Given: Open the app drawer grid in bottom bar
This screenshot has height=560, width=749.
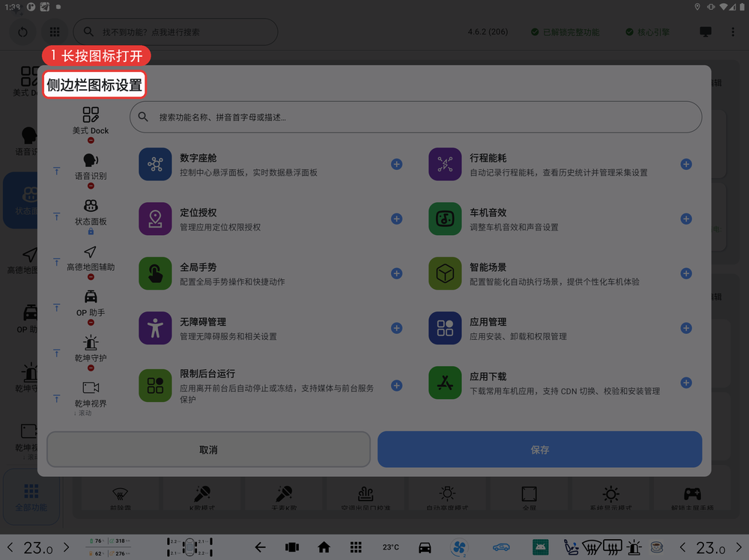Looking at the screenshot, I should (x=355, y=547).
